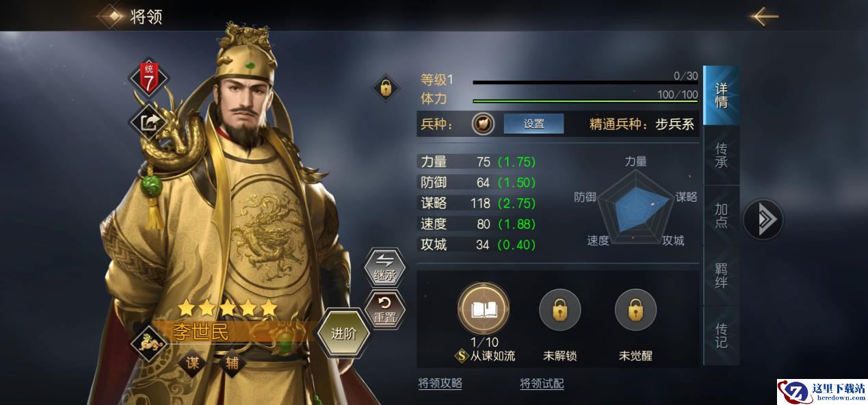Open the 从谏如流 skill book icon
This screenshot has width=868, height=405.
tap(484, 309)
